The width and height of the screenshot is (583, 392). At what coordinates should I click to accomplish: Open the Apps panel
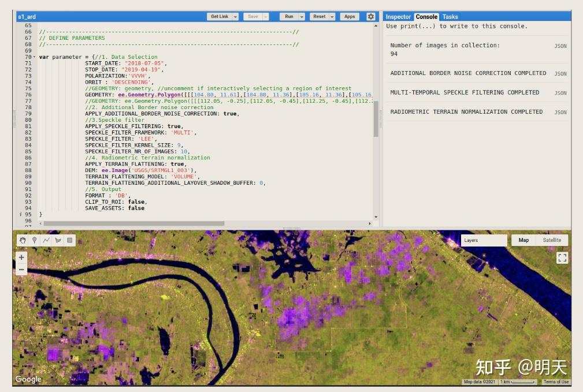(350, 16)
